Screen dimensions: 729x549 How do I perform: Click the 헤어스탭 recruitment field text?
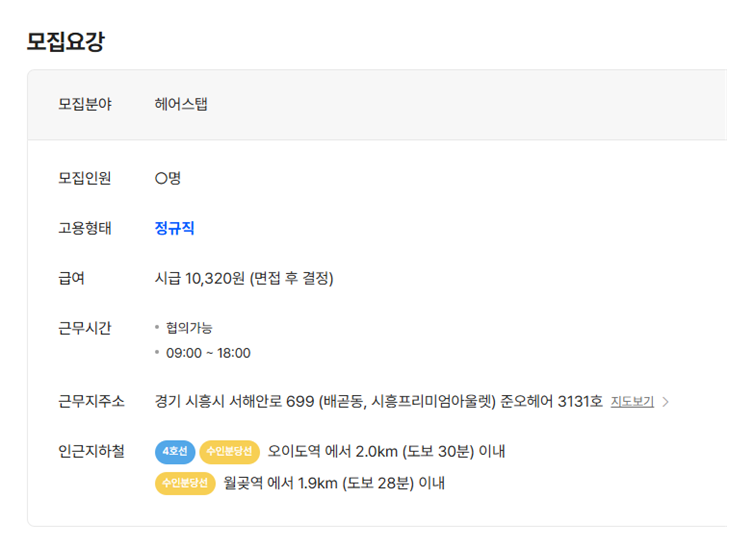click(181, 104)
